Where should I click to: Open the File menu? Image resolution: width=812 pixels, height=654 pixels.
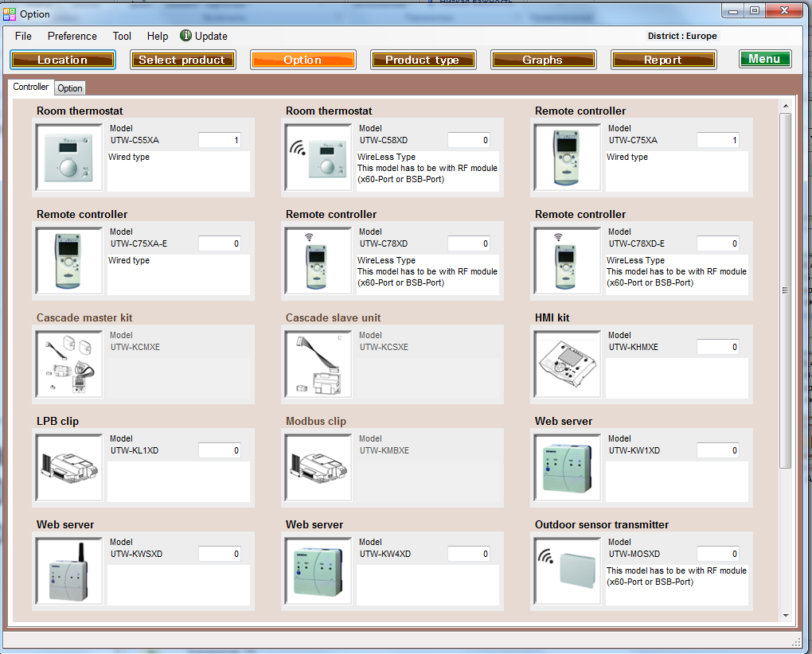[x=23, y=36]
